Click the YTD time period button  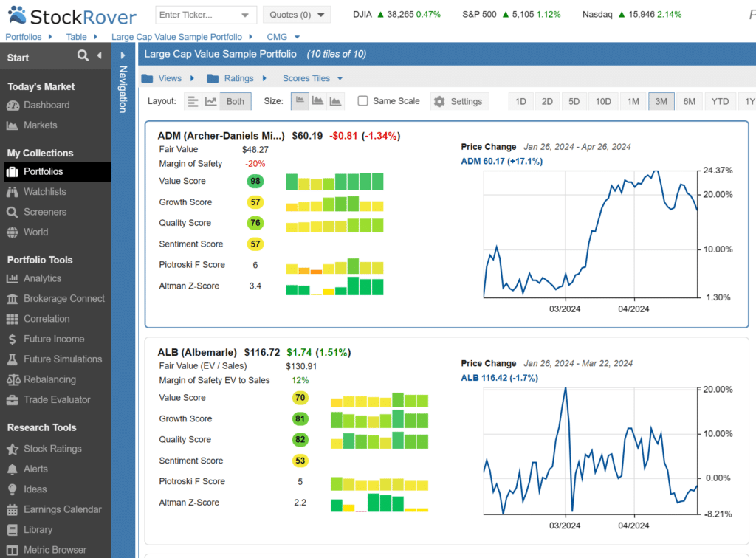click(720, 101)
